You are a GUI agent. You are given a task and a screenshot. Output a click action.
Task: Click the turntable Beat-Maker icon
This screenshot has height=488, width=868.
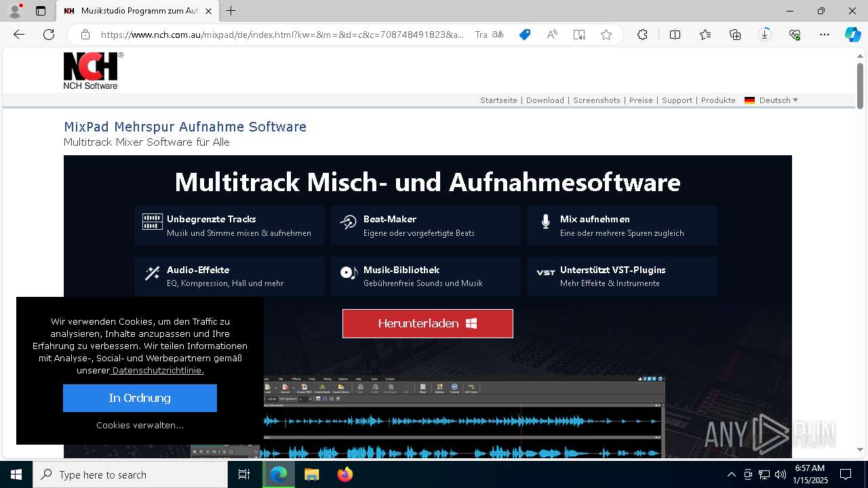pos(349,222)
